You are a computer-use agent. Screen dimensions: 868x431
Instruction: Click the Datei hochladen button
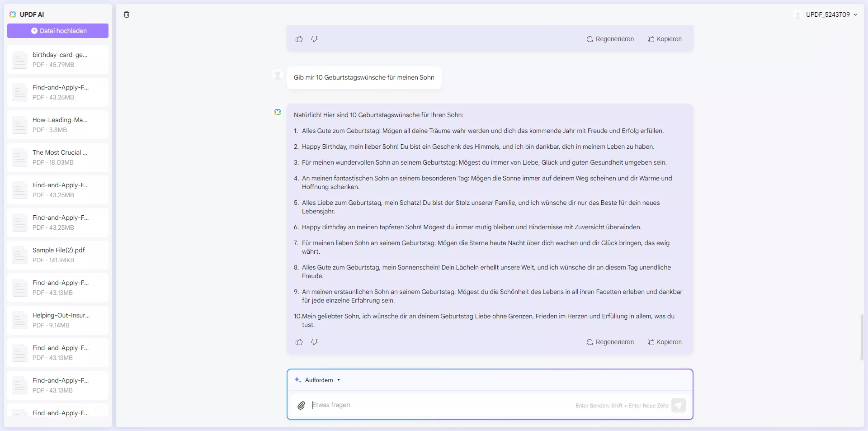[x=58, y=31]
